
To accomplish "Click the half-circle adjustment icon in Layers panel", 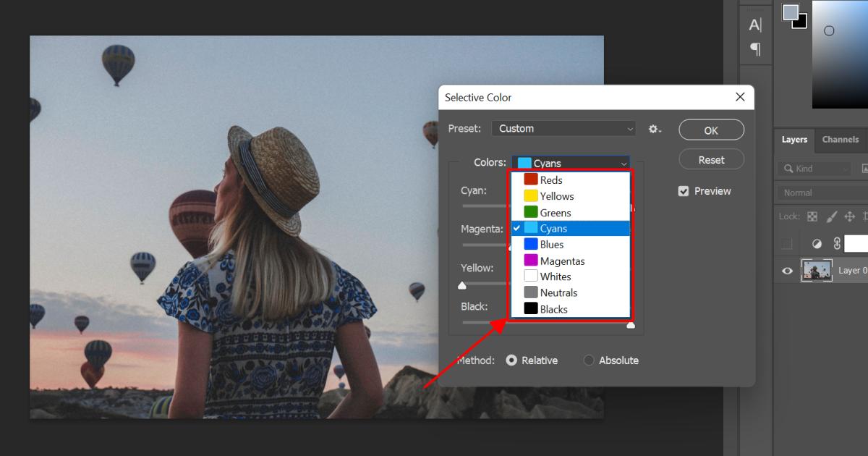I will [x=818, y=244].
